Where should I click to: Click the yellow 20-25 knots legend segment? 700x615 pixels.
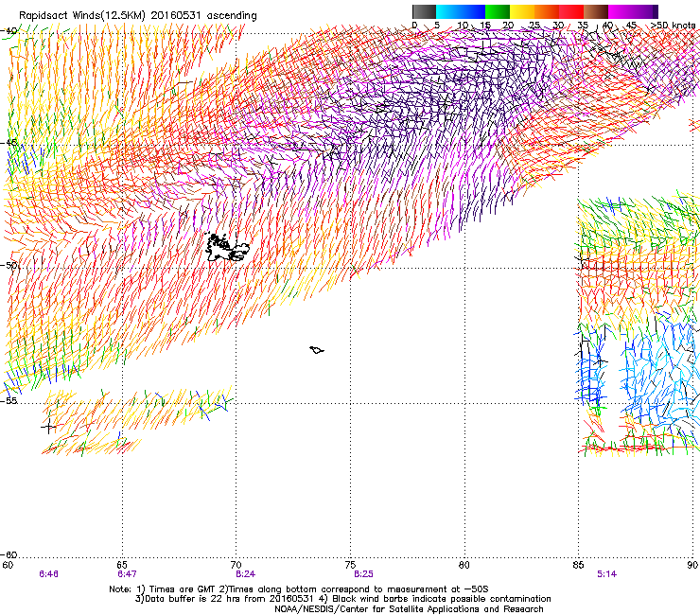click(x=522, y=11)
